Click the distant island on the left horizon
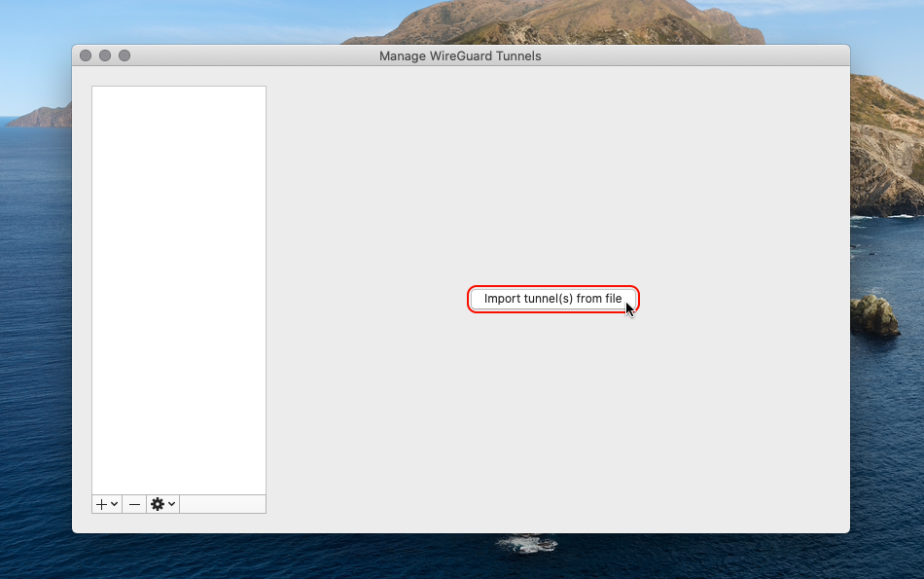Screen dimensions: 924x579 pyautogui.click(x=39, y=117)
